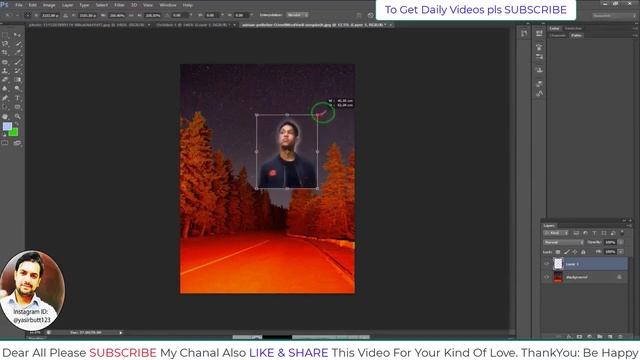Toggle warp mode in options bar
This screenshot has width=640, height=360.
(359, 15)
